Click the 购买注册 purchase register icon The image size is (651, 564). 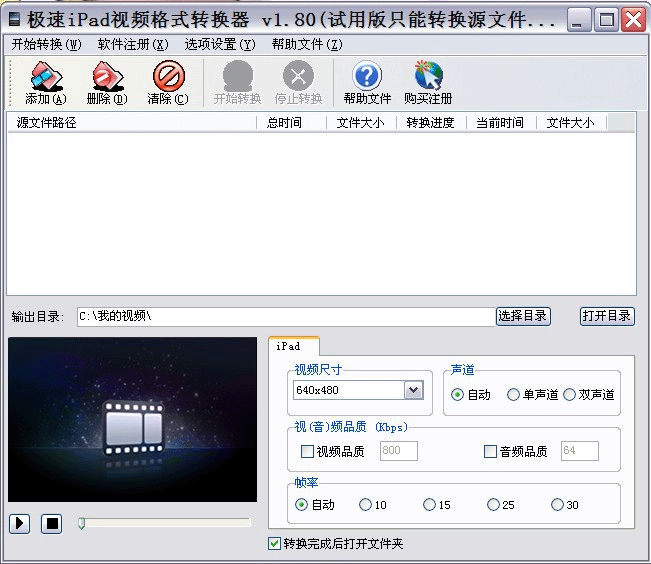click(x=428, y=77)
